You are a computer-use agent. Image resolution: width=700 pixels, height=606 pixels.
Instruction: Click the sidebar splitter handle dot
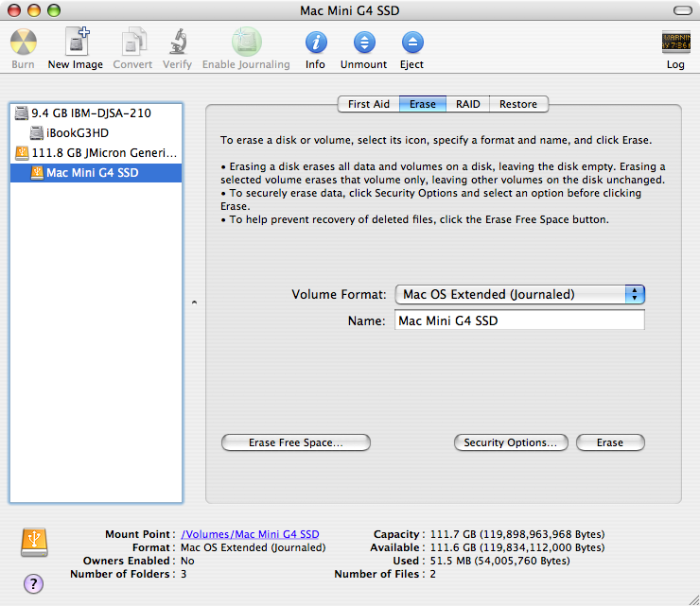click(x=194, y=303)
